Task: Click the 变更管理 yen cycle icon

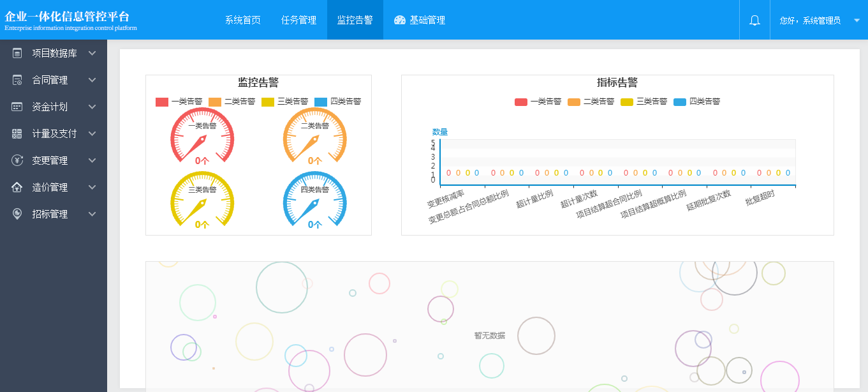Action: [17, 160]
